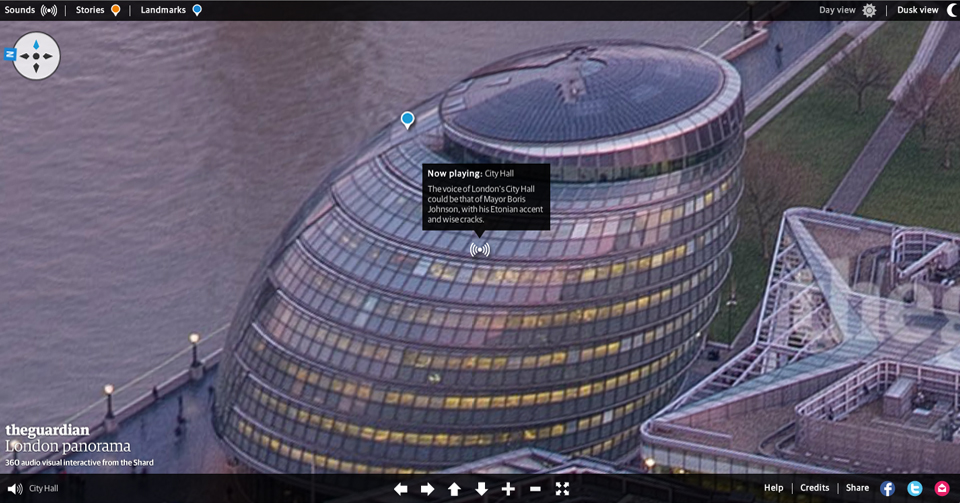Share via email icon
Screen dimensions: 960x503
(x=942, y=488)
